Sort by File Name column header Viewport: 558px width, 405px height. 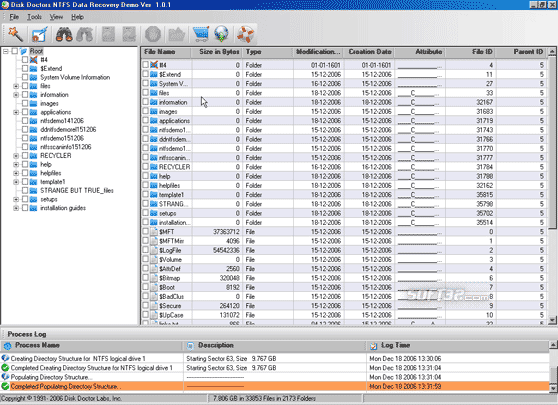[x=166, y=52]
